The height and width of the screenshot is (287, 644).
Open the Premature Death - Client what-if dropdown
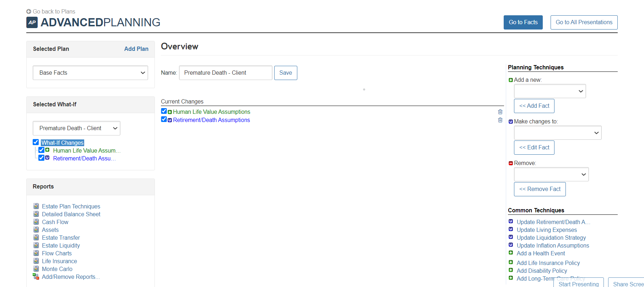click(77, 128)
